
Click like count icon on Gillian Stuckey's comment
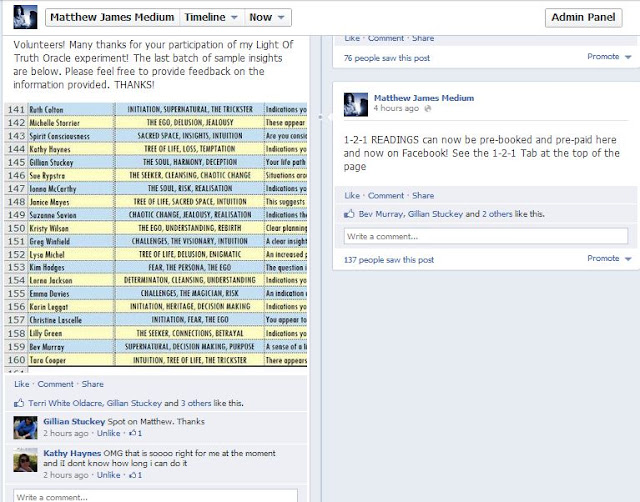click(136, 433)
